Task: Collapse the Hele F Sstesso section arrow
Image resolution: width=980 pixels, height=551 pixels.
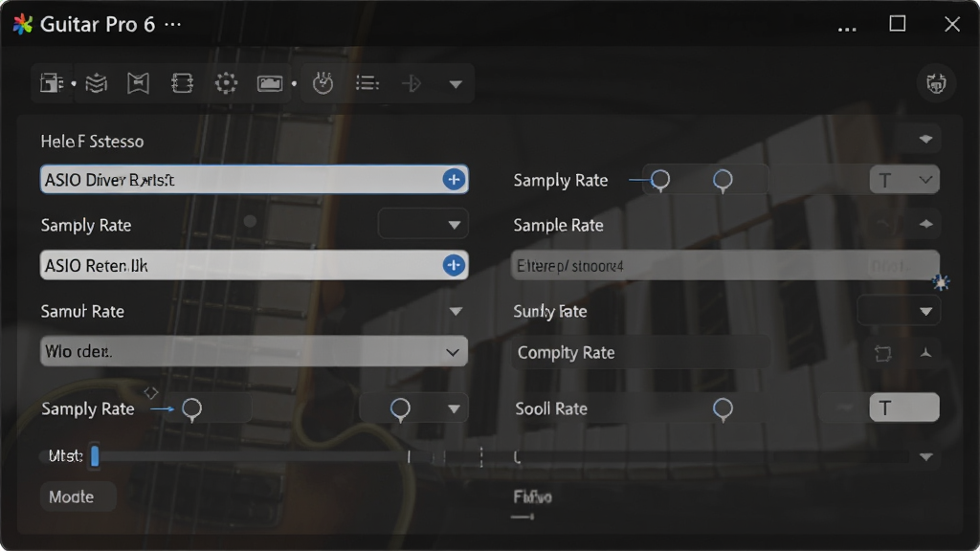Action: click(925, 140)
